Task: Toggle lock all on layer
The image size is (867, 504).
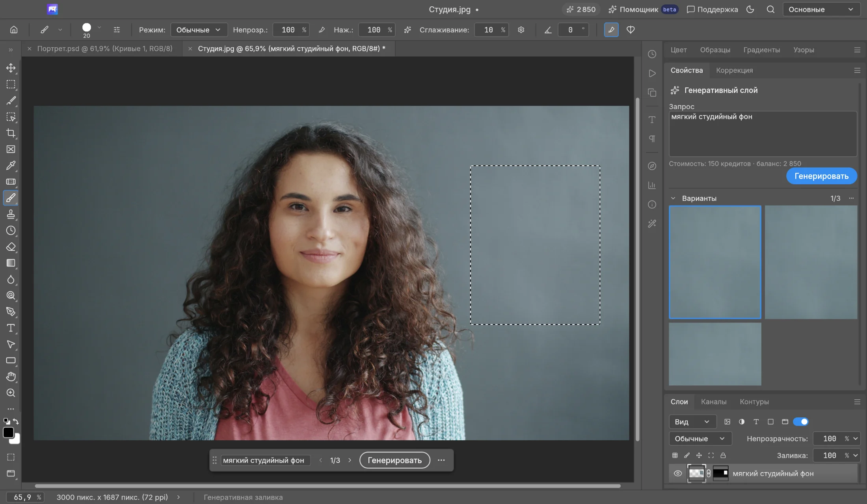Action: coord(723,455)
